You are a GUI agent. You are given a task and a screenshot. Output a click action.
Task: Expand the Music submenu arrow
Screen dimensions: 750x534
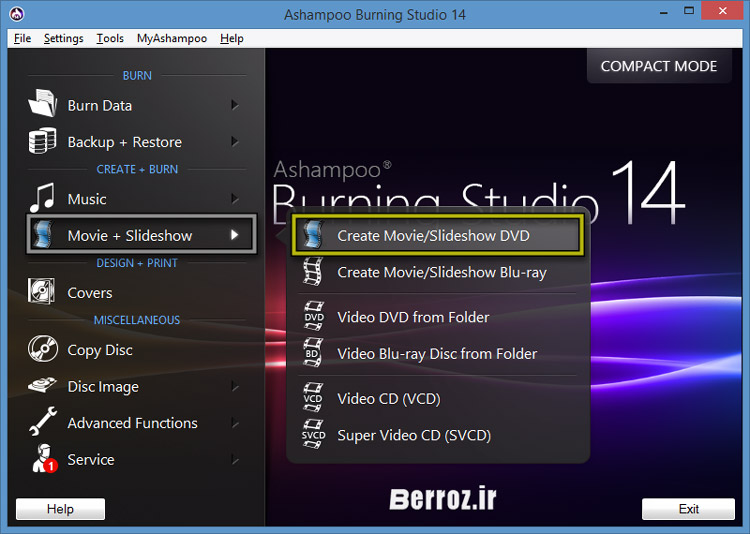[234, 199]
